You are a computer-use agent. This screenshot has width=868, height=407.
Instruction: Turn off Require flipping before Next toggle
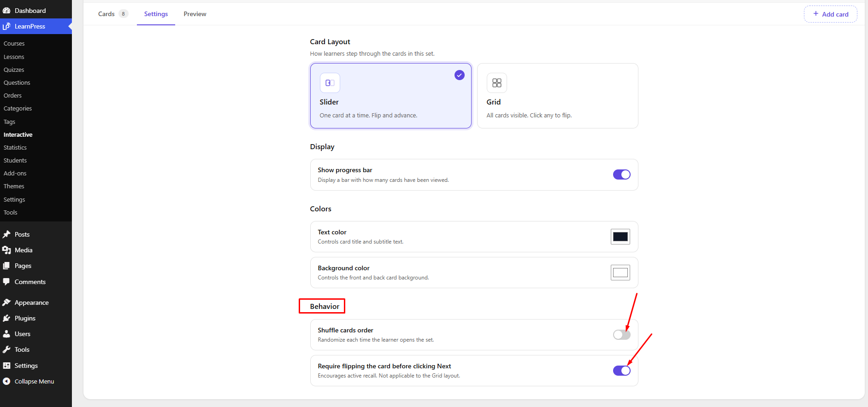click(x=622, y=371)
